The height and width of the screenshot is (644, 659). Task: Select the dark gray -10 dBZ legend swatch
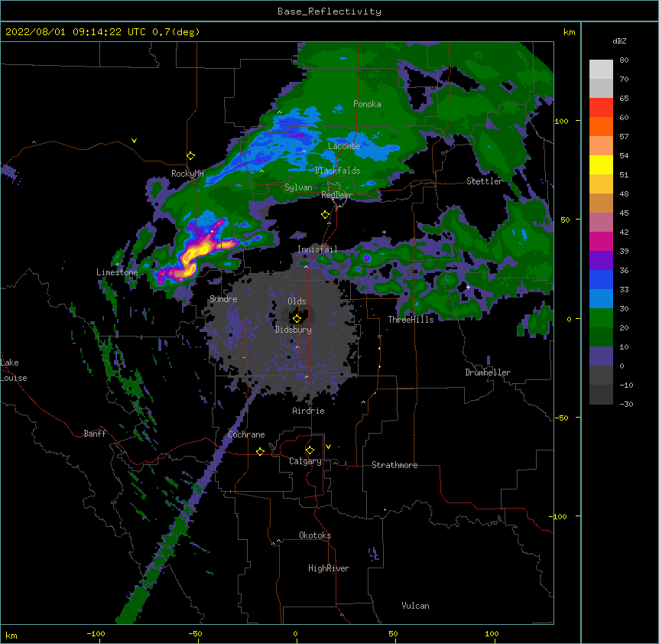(601, 395)
